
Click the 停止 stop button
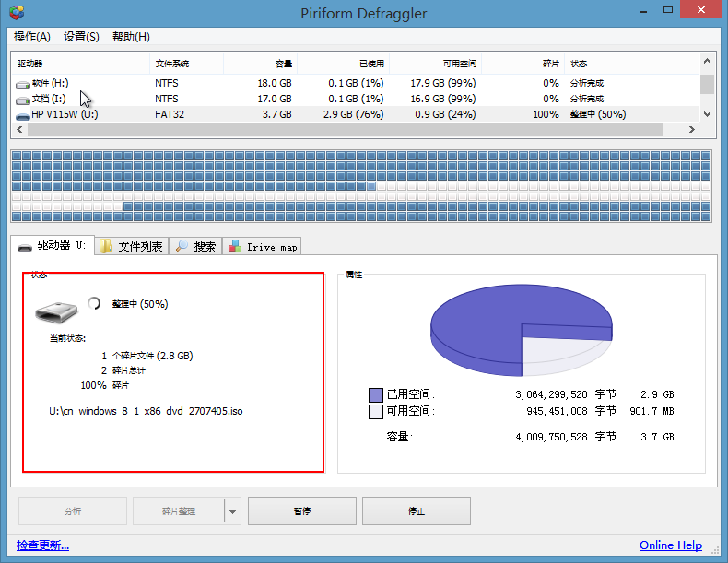coord(416,511)
